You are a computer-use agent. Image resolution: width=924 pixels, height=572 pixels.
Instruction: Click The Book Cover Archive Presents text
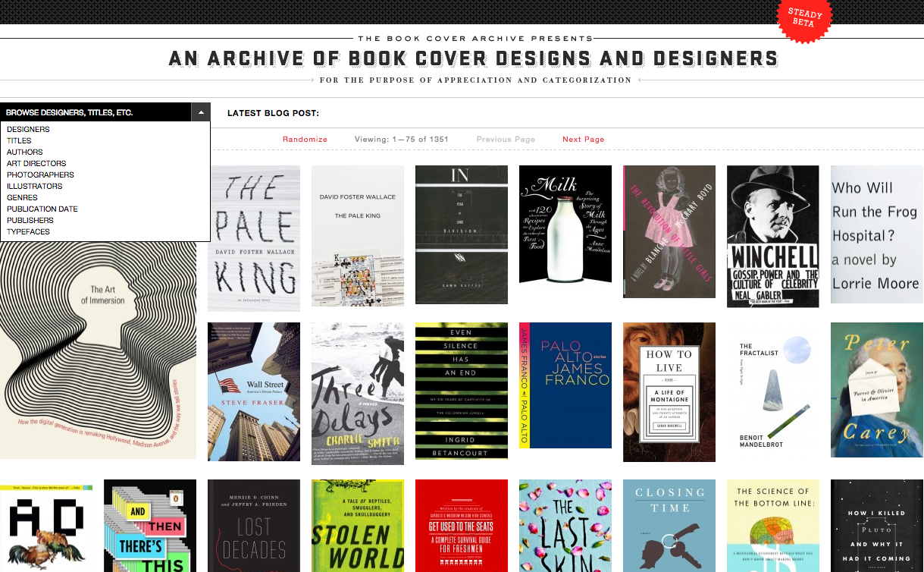pos(475,39)
